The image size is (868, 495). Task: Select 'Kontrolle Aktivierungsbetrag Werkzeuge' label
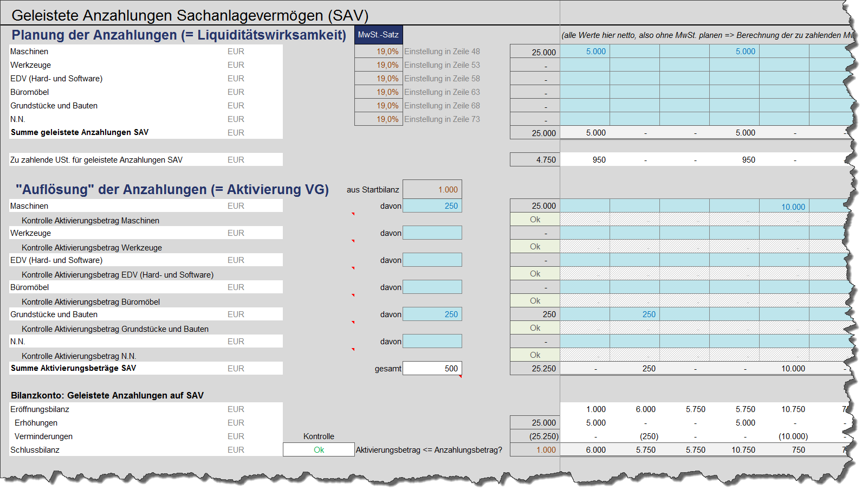point(92,248)
